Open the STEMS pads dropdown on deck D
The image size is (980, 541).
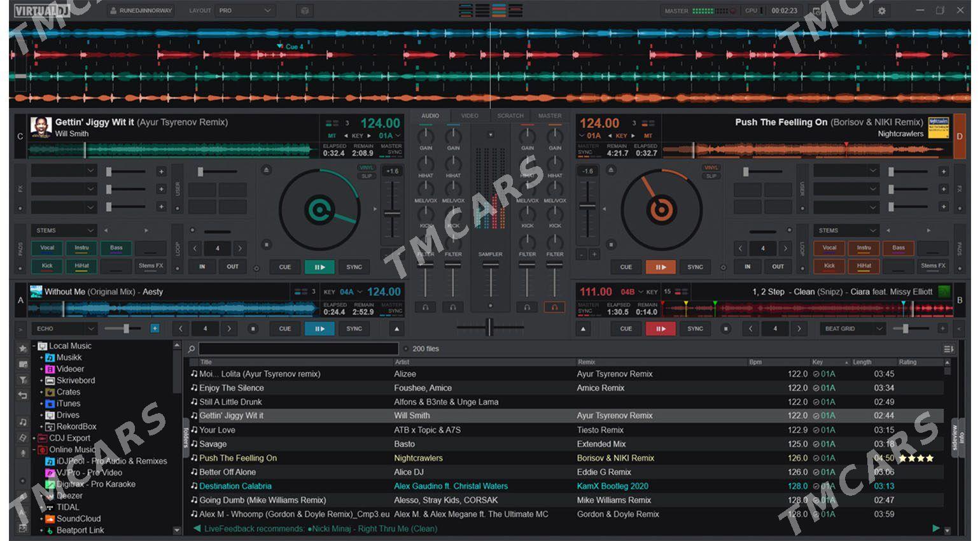(x=846, y=230)
